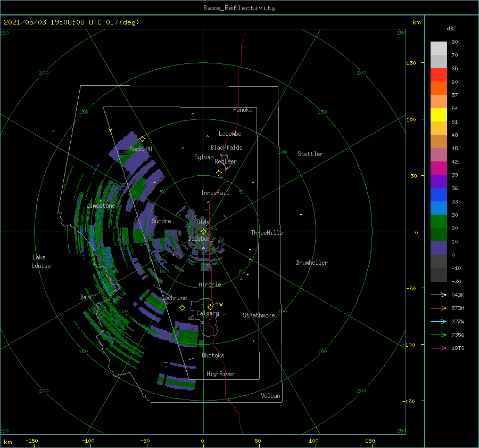Click the Calgary city label
The height and width of the screenshot is (448, 479).
208,313
